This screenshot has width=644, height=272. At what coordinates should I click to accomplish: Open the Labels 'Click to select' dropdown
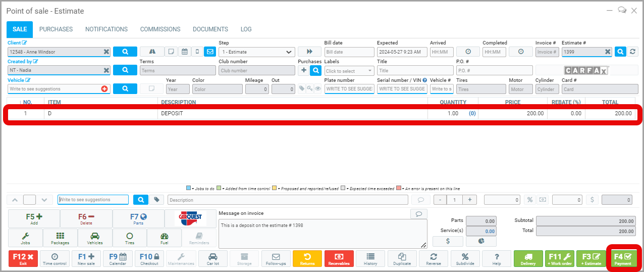click(x=349, y=71)
